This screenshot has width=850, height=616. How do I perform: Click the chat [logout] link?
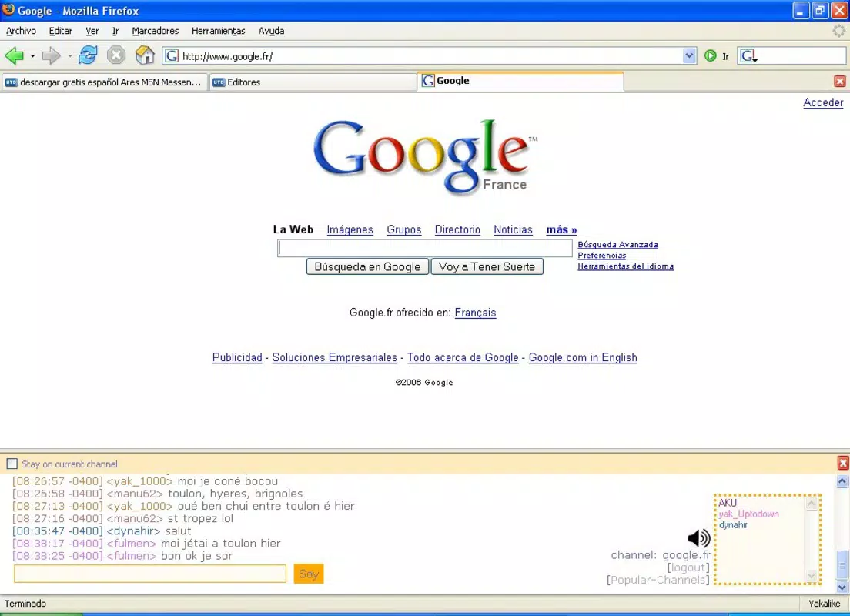(x=688, y=567)
